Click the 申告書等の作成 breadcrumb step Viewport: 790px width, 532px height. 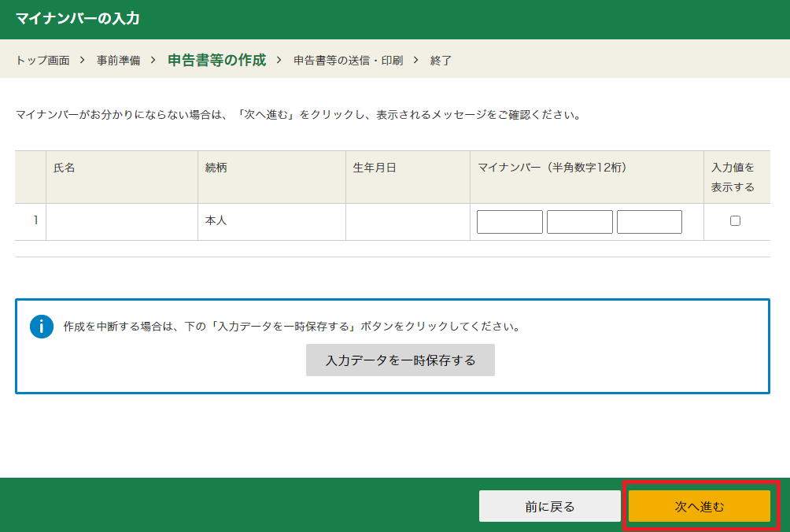coord(216,61)
